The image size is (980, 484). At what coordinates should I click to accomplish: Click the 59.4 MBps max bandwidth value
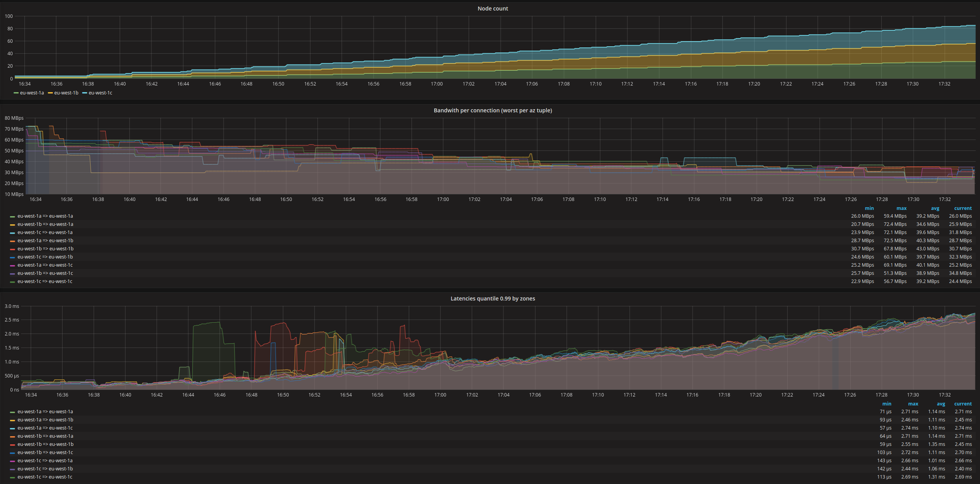pos(895,216)
